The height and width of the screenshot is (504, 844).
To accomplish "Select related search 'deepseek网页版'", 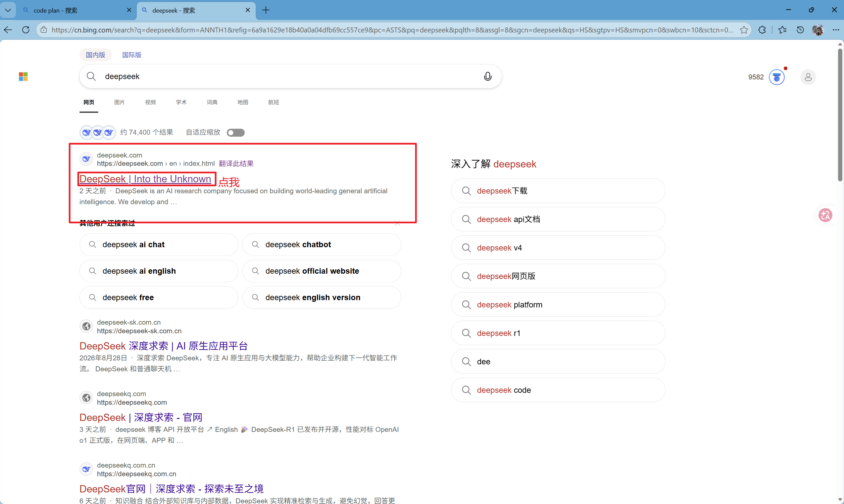I will pyautogui.click(x=558, y=276).
